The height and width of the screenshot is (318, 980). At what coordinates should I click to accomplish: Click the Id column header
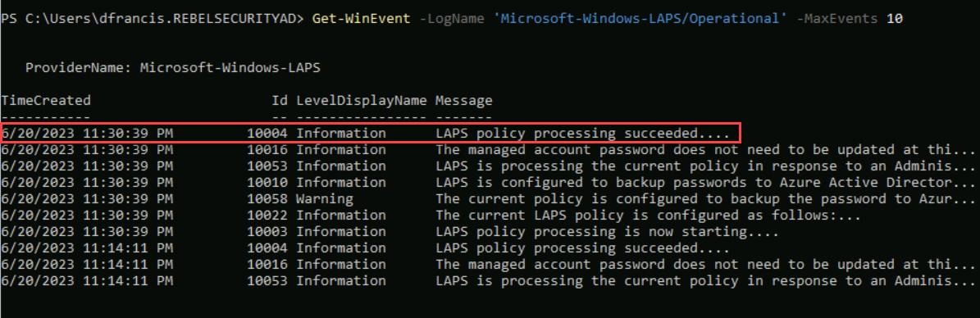(x=280, y=100)
